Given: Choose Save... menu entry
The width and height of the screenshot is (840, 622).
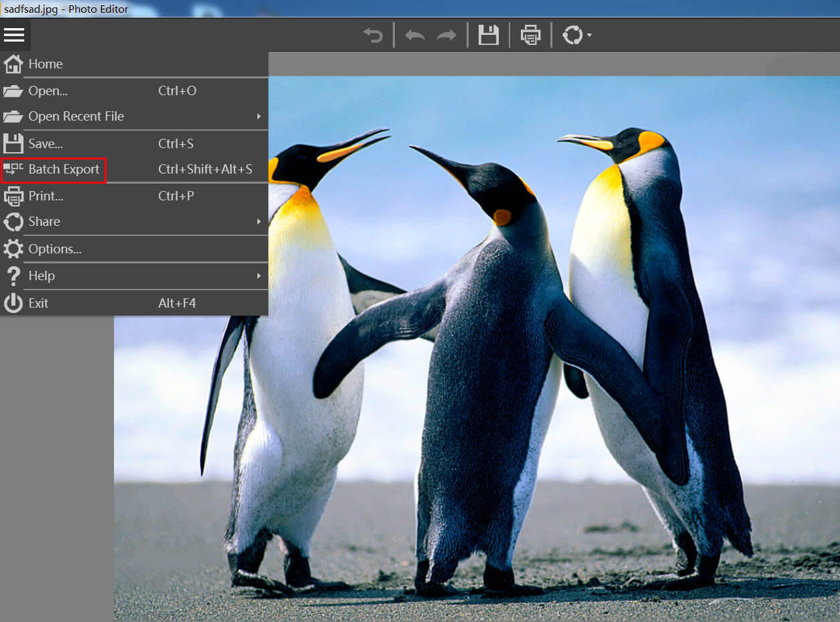Looking at the screenshot, I should click(x=134, y=143).
